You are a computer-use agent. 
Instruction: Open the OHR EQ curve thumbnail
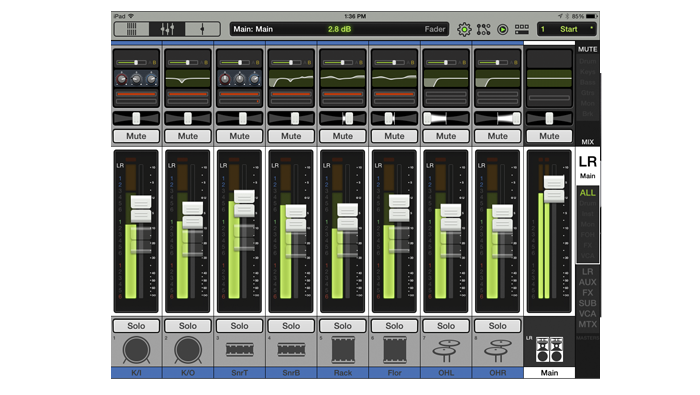(x=498, y=78)
